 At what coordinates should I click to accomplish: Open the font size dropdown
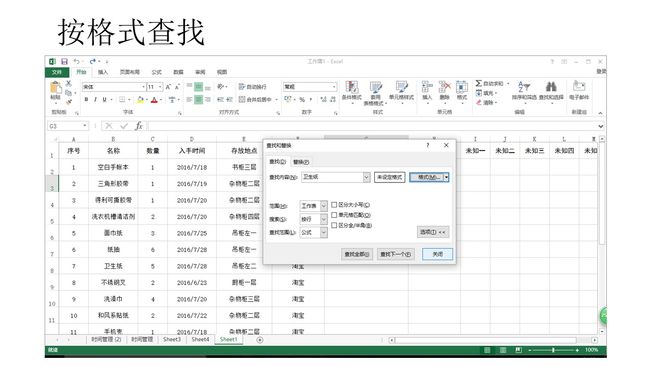160,87
